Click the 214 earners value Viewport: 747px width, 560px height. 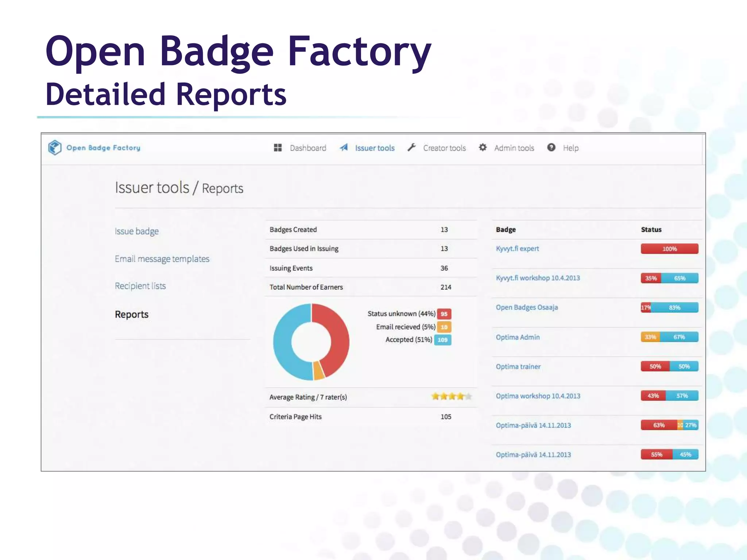(x=446, y=287)
